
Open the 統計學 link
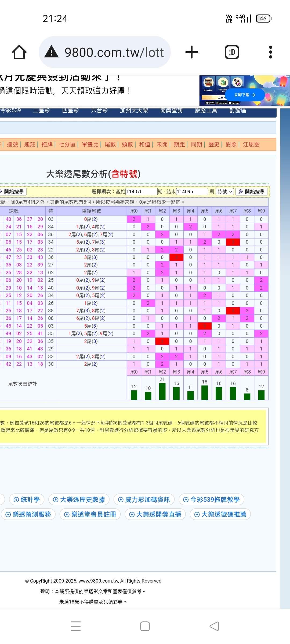[27, 500]
